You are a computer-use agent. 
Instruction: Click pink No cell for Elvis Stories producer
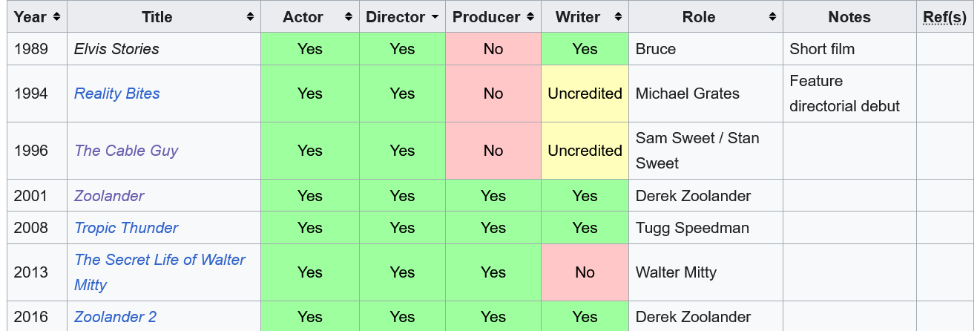pyautogui.click(x=493, y=49)
